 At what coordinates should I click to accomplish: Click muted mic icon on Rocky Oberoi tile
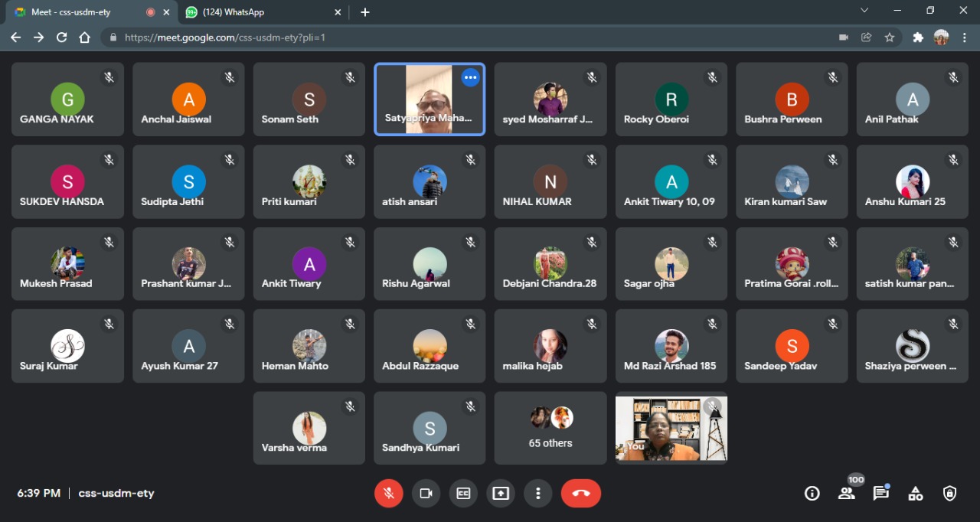pos(712,77)
